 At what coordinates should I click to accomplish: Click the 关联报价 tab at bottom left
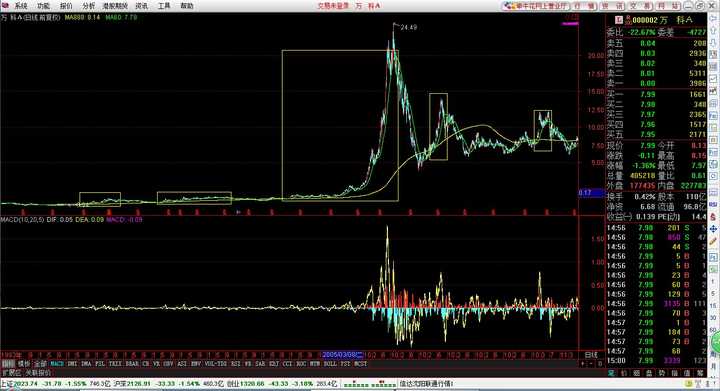point(39,373)
